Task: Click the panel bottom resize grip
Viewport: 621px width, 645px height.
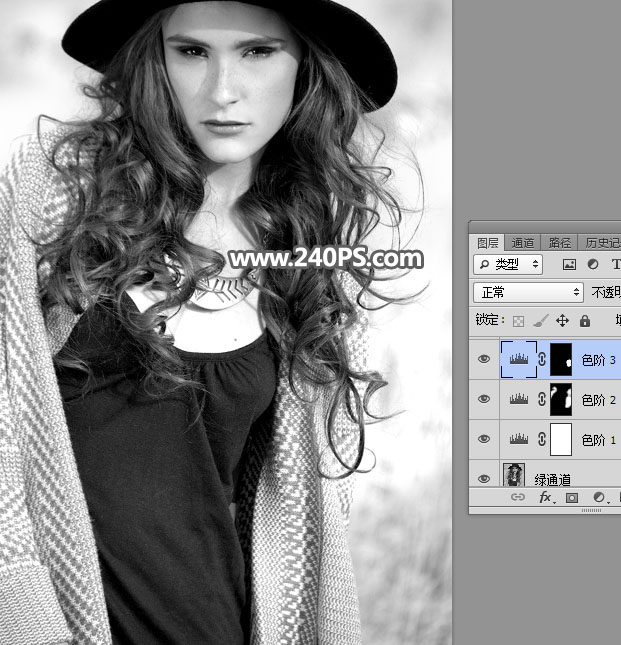Action: [x=592, y=510]
